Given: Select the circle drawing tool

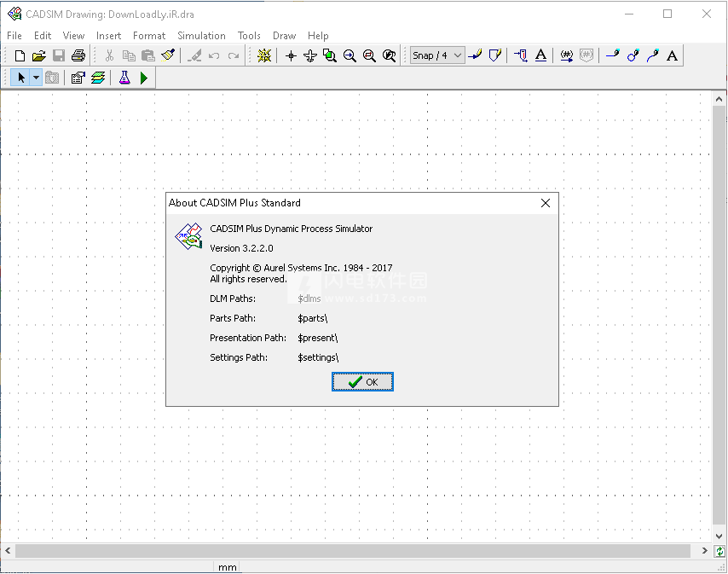Looking at the screenshot, I should point(633,55).
